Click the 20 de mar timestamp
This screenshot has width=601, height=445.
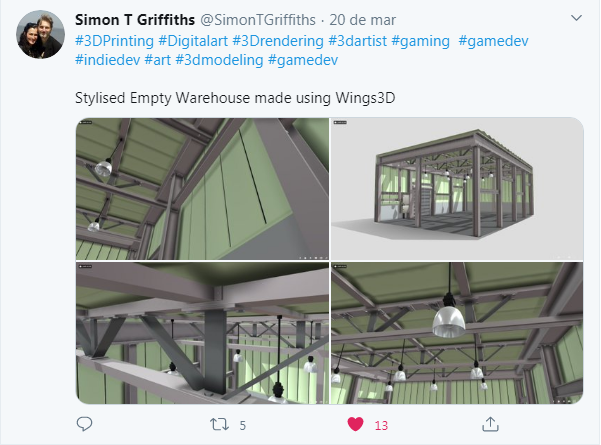[x=363, y=20]
